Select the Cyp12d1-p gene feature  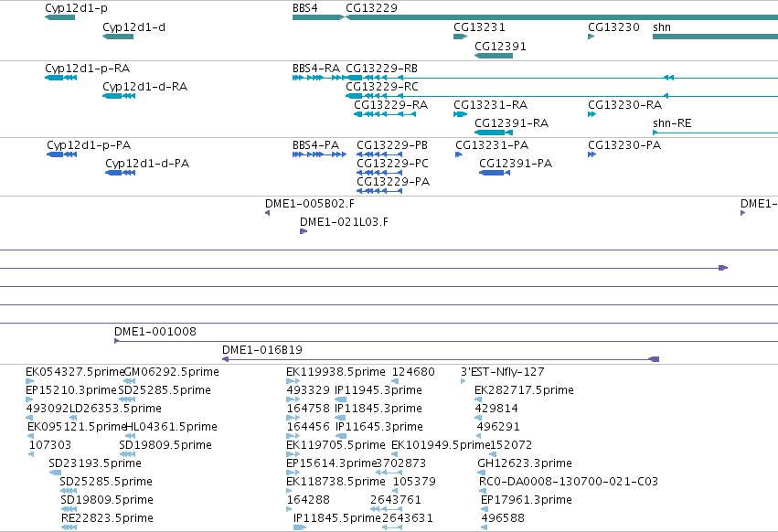tap(59, 17)
